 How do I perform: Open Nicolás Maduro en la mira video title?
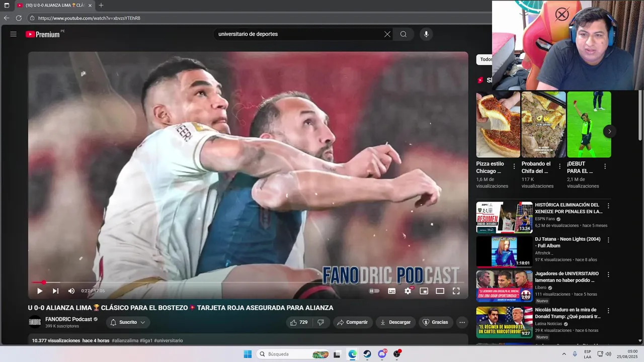[568, 313]
